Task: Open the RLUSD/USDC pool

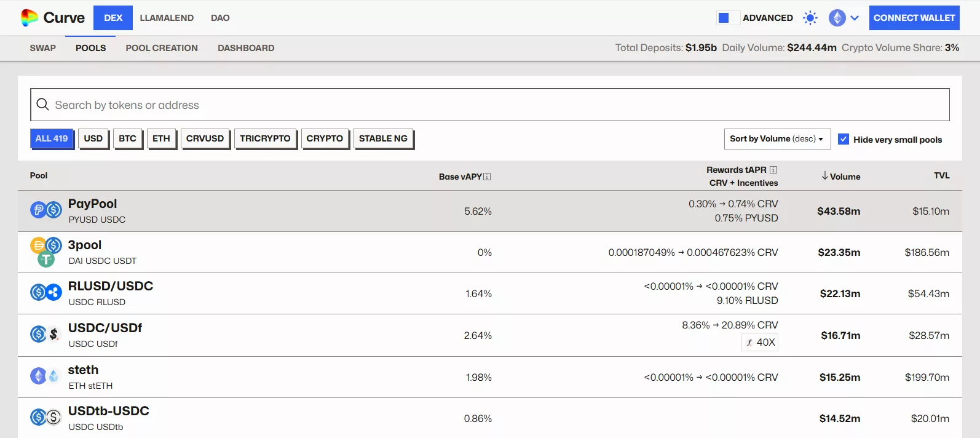Action: pos(490,293)
